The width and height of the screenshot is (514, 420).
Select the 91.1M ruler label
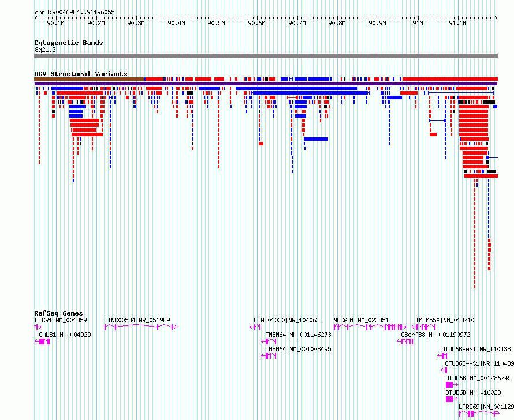click(x=457, y=23)
